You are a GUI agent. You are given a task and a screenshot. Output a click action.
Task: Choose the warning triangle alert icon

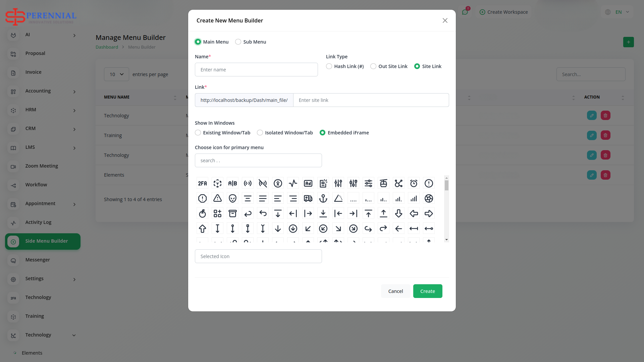point(217,198)
